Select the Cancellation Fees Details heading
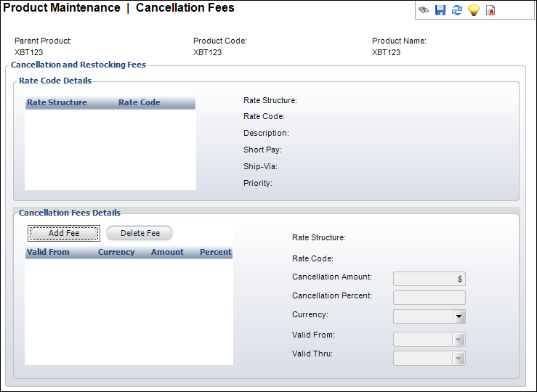 70,213
